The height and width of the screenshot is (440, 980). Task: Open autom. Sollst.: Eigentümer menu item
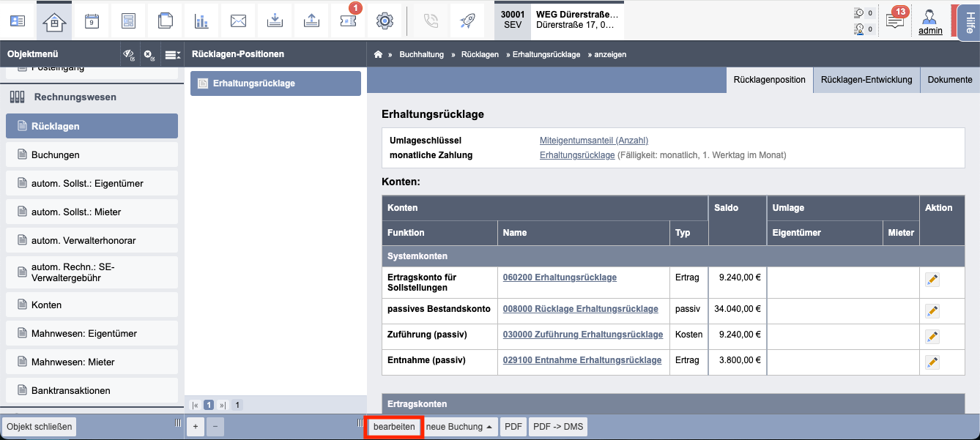[92, 183]
